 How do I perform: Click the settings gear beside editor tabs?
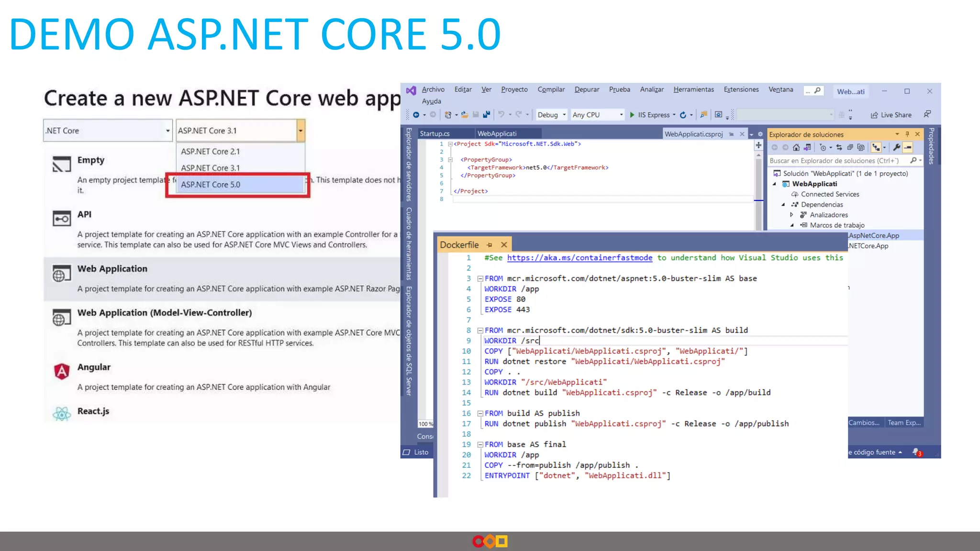(x=760, y=134)
